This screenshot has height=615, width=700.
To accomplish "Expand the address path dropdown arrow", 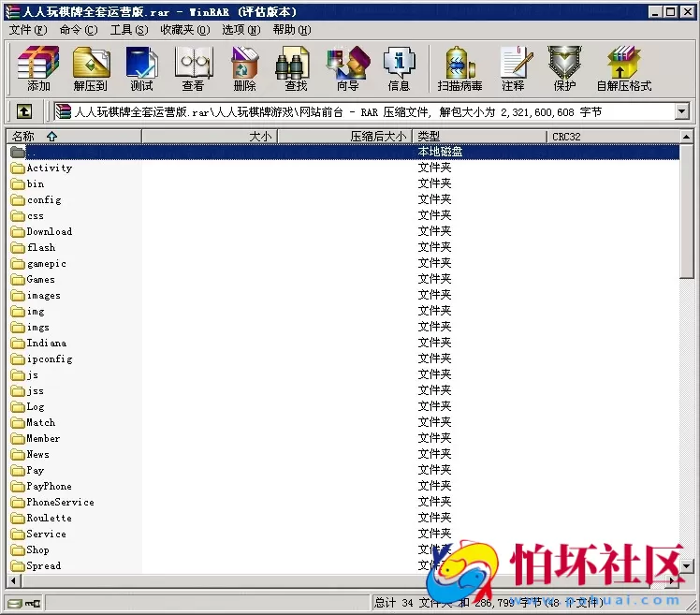I will 681,111.
